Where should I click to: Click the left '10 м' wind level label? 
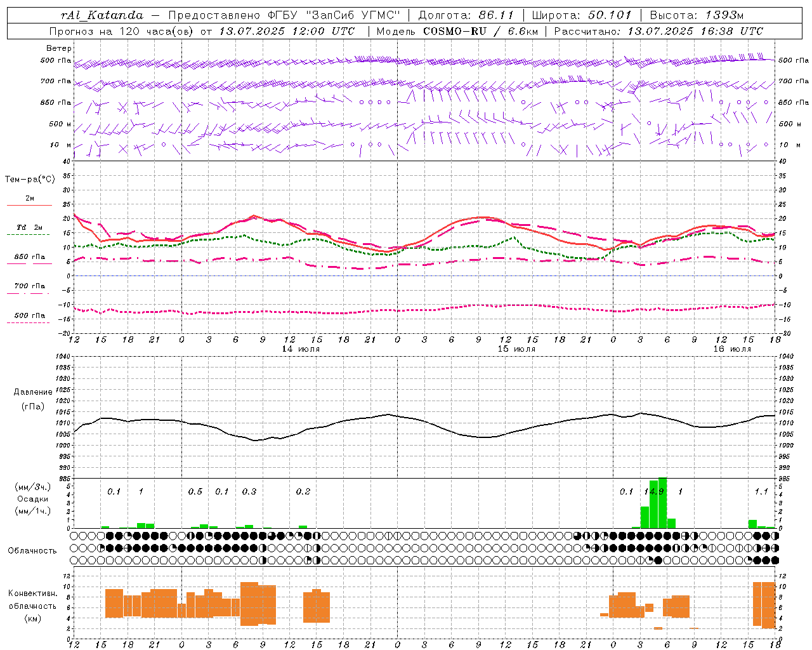pyautogui.click(x=61, y=145)
